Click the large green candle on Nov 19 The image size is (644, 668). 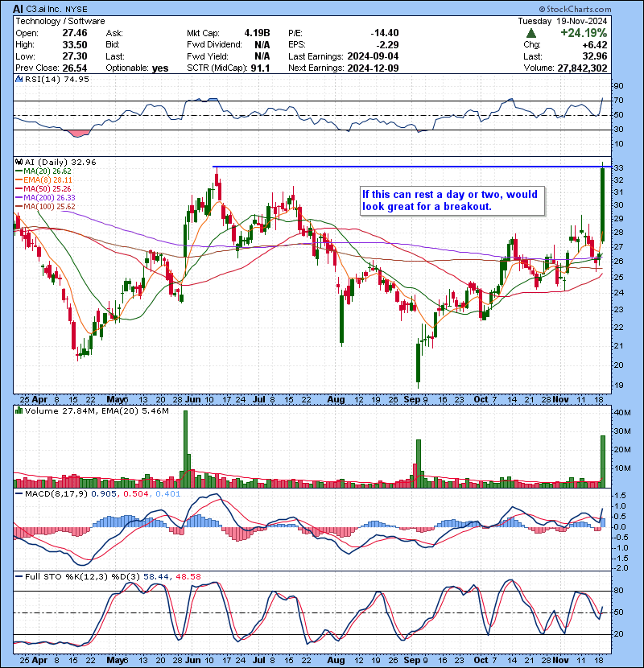pyautogui.click(x=603, y=205)
